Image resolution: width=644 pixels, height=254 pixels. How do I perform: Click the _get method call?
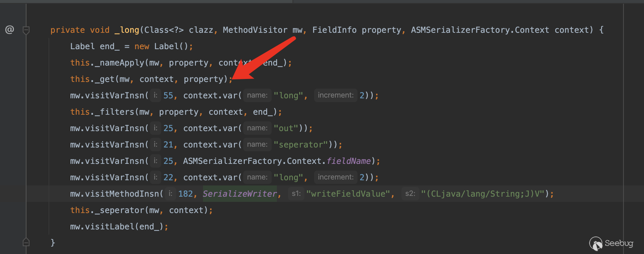[x=104, y=79]
